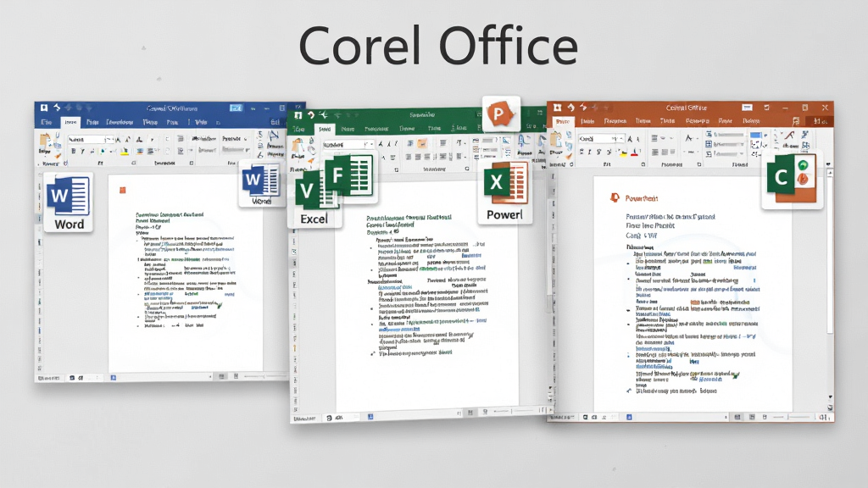Click Save icon in green window title bar
This screenshot has height=488, width=868.
coord(298,115)
